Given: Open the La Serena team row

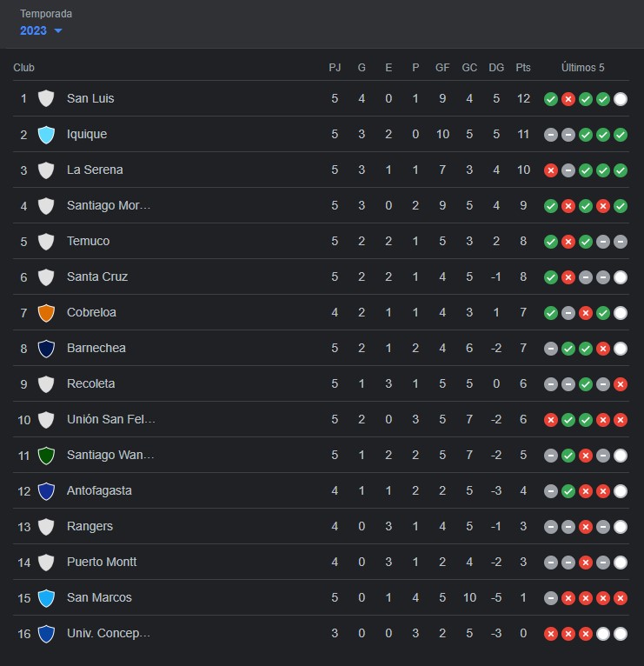Looking at the screenshot, I should pyautogui.click(x=321, y=170).
